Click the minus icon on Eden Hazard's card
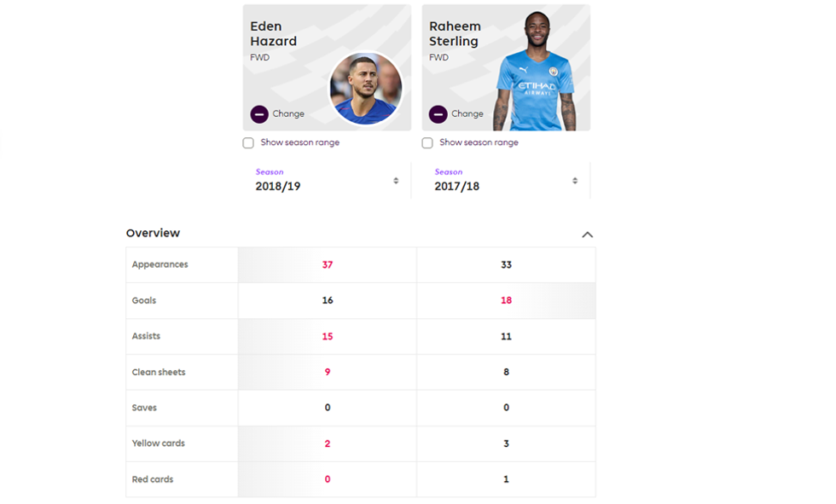This screenshot has width=836, height=504. click(x=259, y=114)
